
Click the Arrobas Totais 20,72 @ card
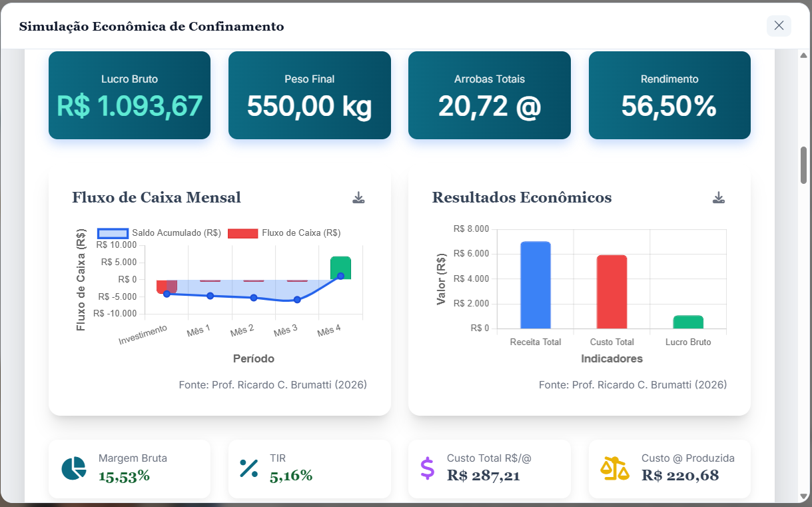(x=490, y=95)
